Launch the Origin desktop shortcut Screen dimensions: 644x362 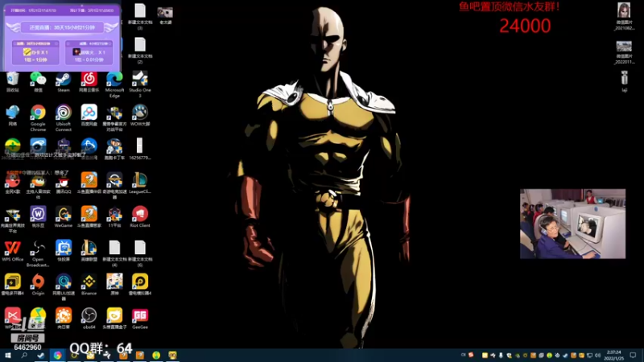(x=38, y=285)
